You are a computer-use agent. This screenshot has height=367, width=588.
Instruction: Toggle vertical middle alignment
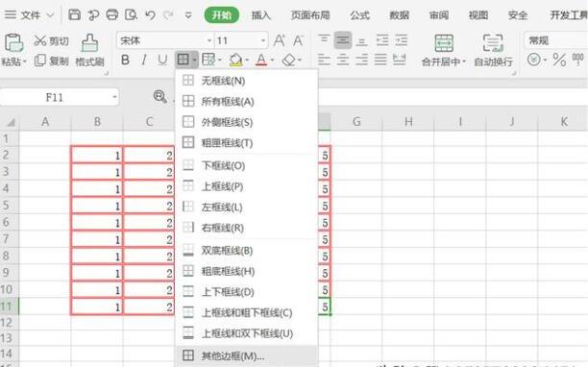pyautogui.click(x=343, y=39)
